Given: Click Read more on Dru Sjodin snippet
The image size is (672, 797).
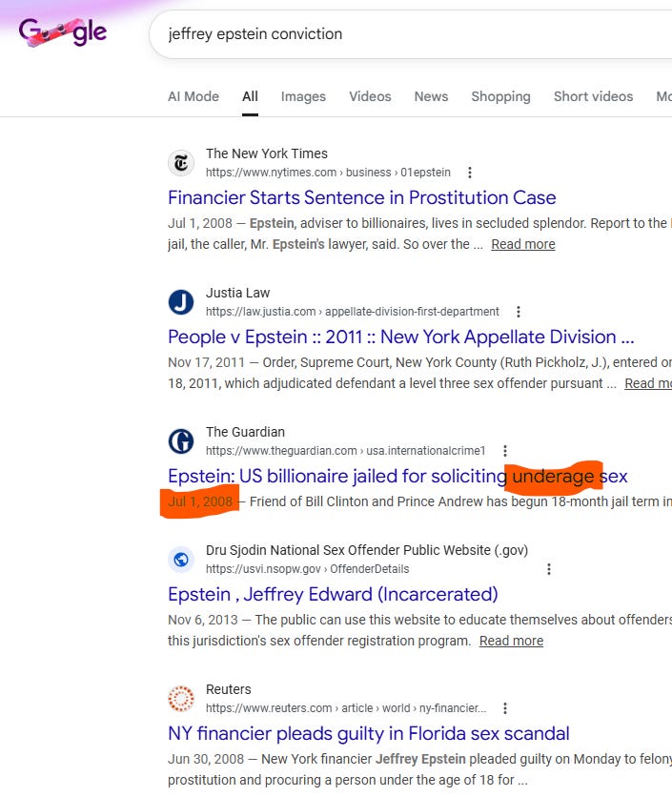Looking at the screenshot, I should click(511, 641).
